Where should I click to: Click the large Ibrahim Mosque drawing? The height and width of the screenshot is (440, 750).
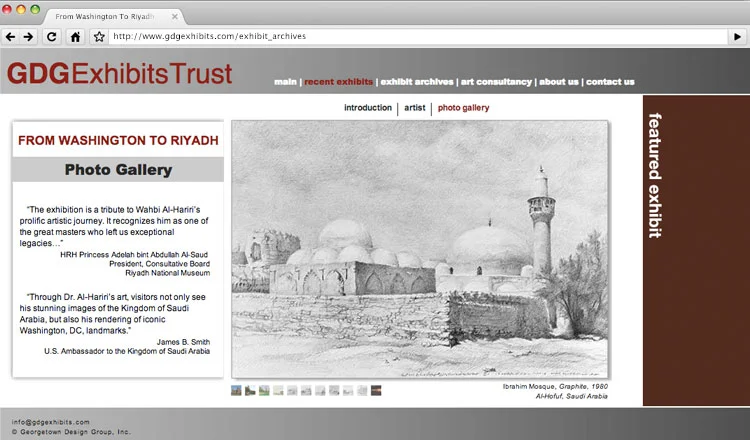pos(420,249)
